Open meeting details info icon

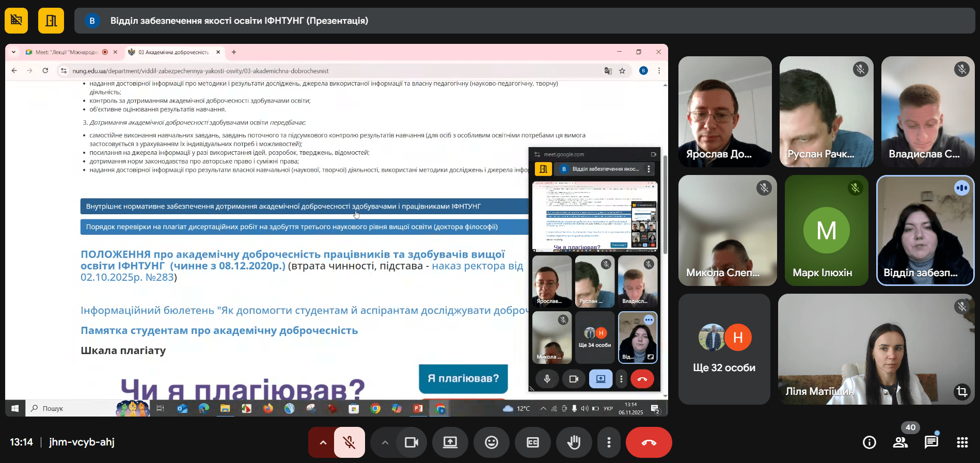(x=869, y=442)
